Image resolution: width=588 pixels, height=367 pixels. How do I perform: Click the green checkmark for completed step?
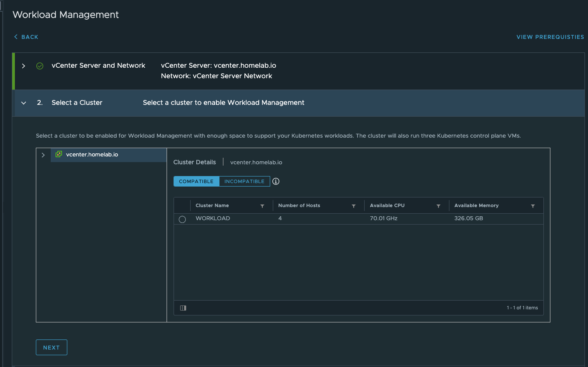click(40, 66)
